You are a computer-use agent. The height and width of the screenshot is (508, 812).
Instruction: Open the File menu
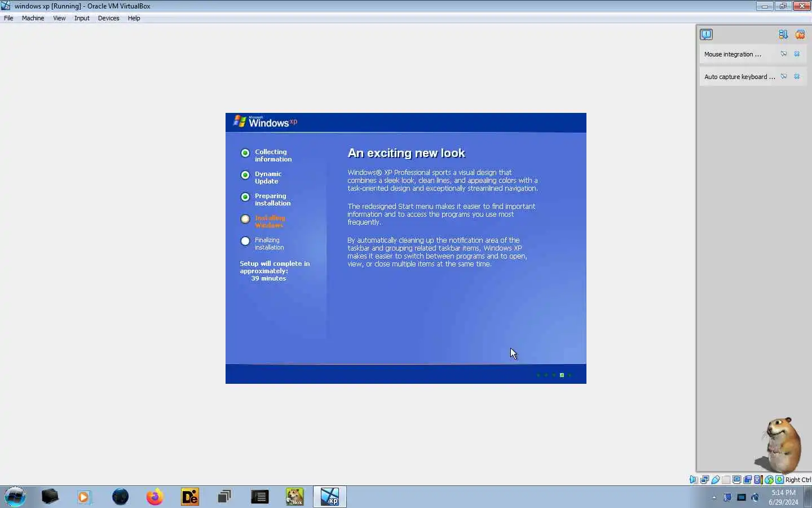8,18
